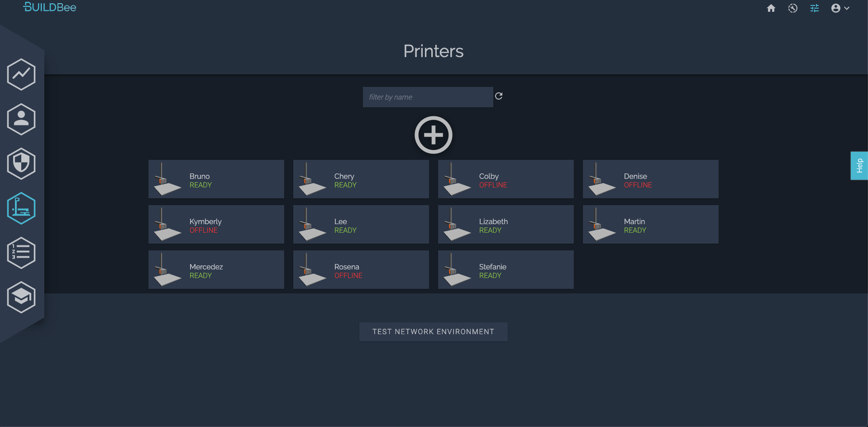
Task: Open the Stefanie printer card
Action: click(506, 269)
